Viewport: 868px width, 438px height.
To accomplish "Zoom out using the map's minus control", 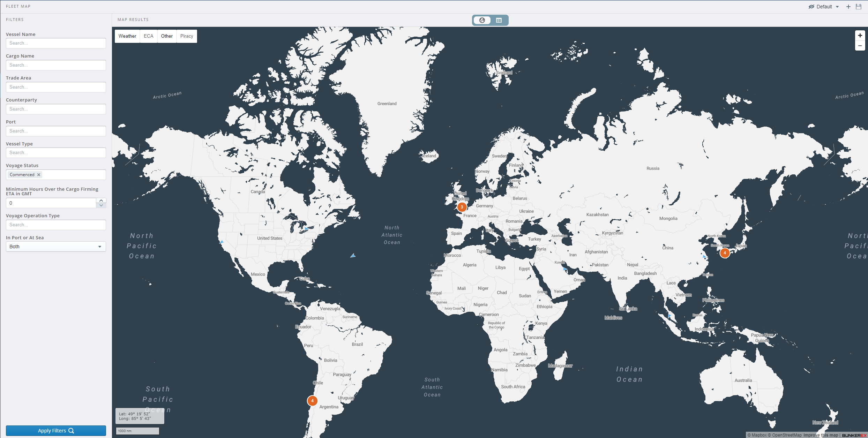I will pos(860,45).
